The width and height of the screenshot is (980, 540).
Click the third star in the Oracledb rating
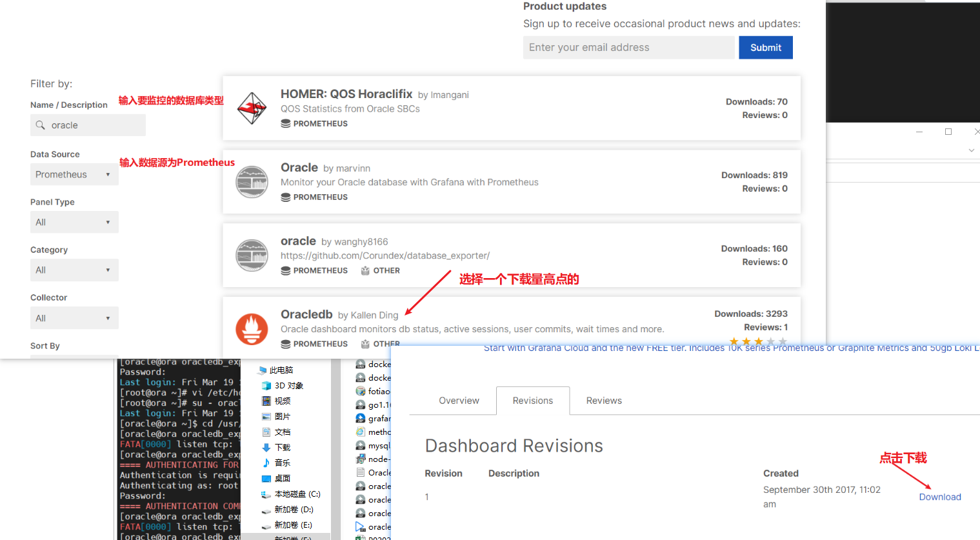(x=758, y=341)
